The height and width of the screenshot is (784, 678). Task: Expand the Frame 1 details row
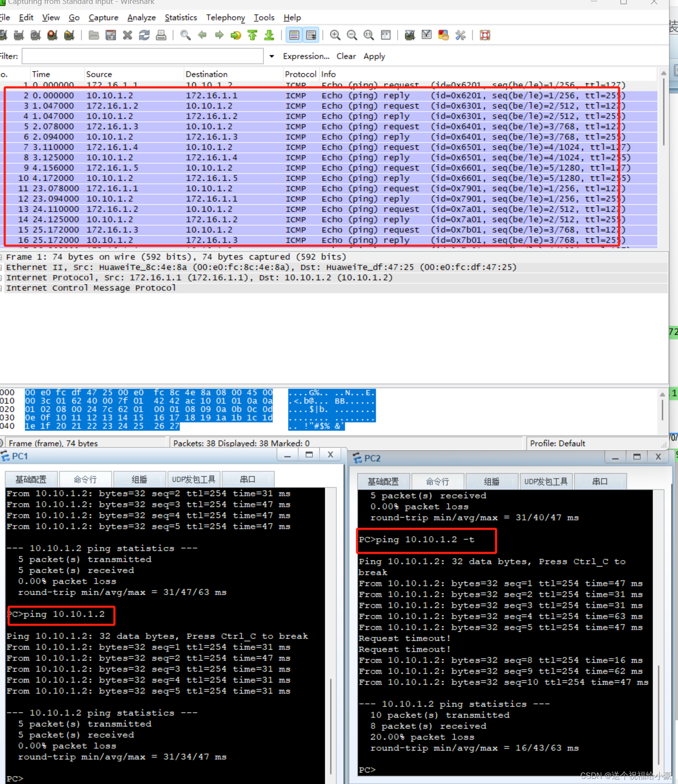coord(2,257)
